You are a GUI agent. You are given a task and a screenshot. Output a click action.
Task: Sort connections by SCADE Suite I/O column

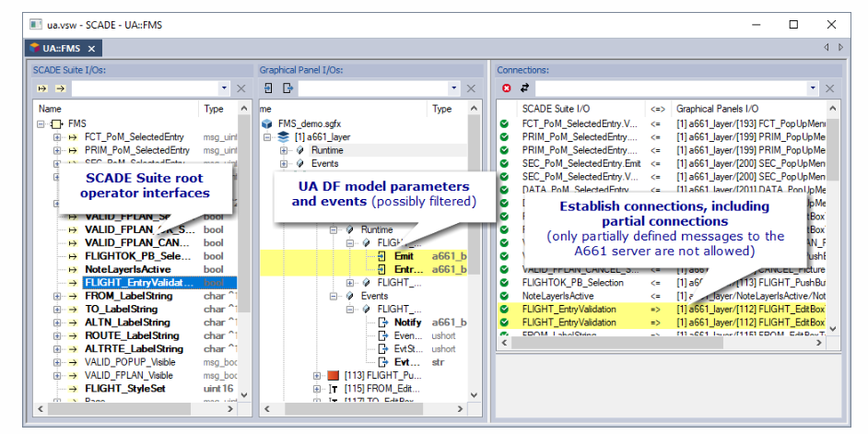point(581,109)
